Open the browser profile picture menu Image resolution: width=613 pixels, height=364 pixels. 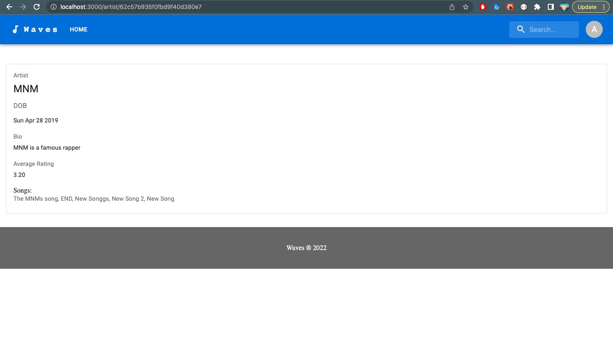coord(564,7)
